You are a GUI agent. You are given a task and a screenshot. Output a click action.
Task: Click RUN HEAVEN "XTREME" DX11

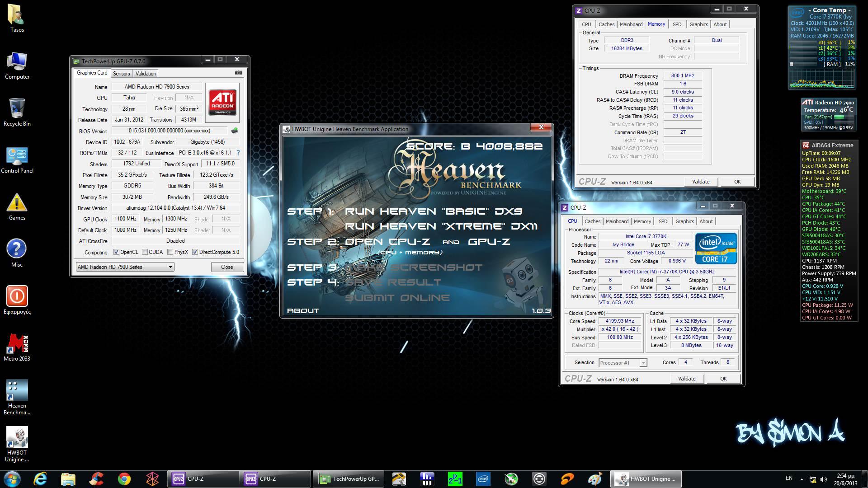[441, 226]
